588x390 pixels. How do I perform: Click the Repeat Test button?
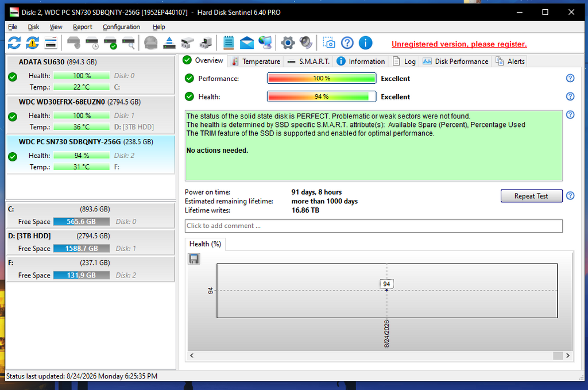[x=531, y=196]
